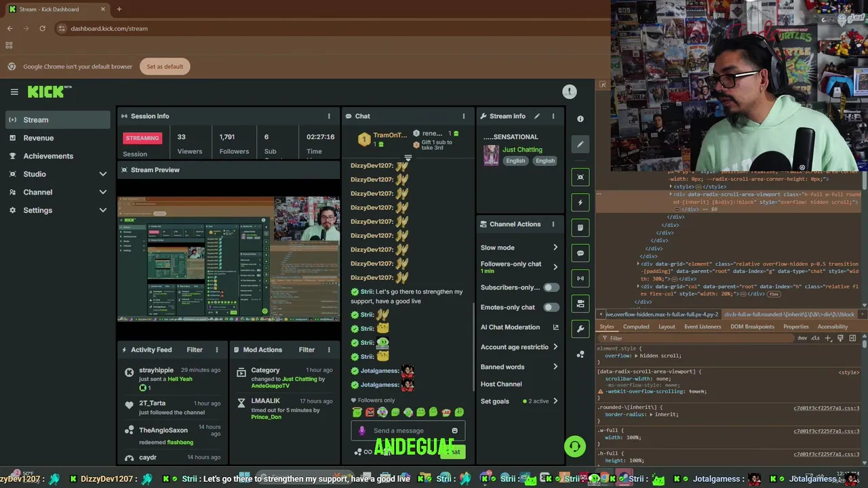Go to the Stream sidebar page
This screenshot has height=488, width=868.
point(58,120)
